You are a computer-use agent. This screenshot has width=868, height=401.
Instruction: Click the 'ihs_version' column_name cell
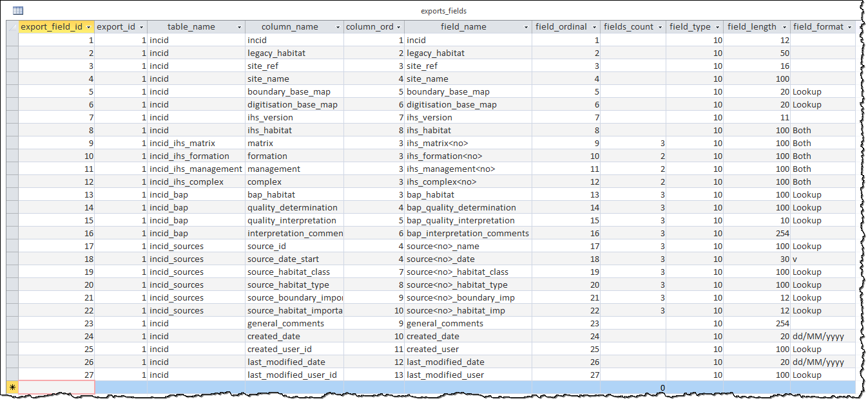tap(294, 117)
